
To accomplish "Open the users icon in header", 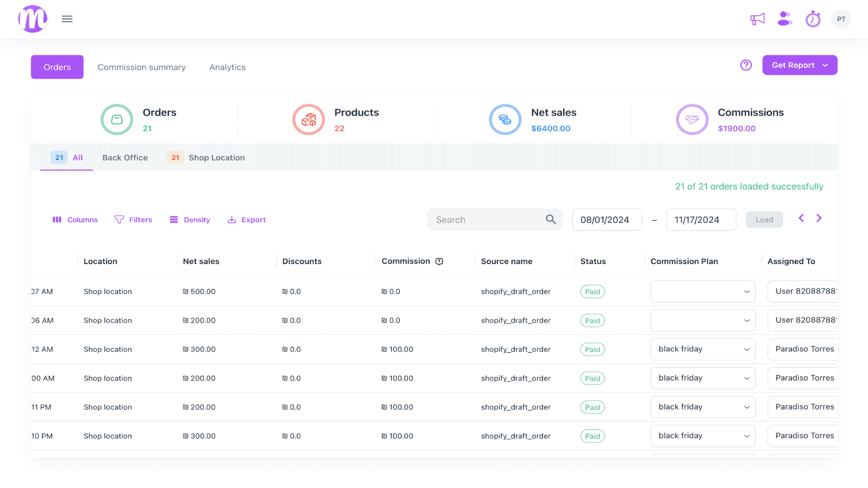I will click(784, 19).
